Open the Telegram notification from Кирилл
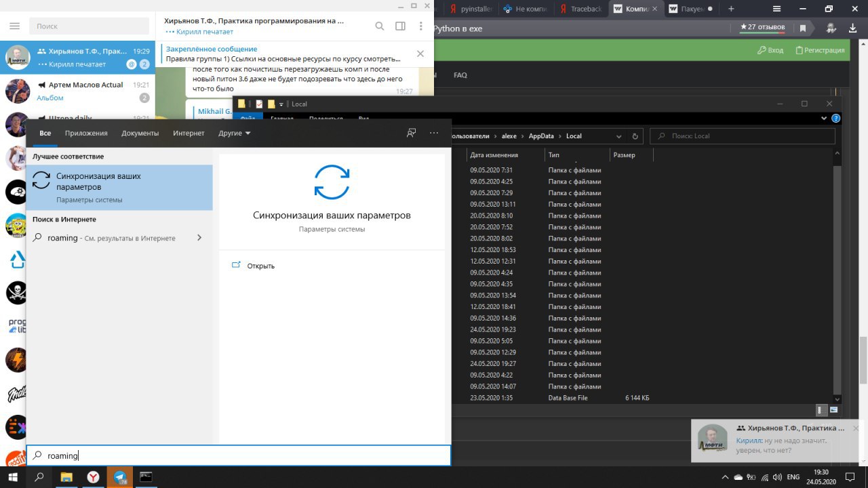This screenshot has height=488, width=868. pyautogui.click(x=776, y=441)
